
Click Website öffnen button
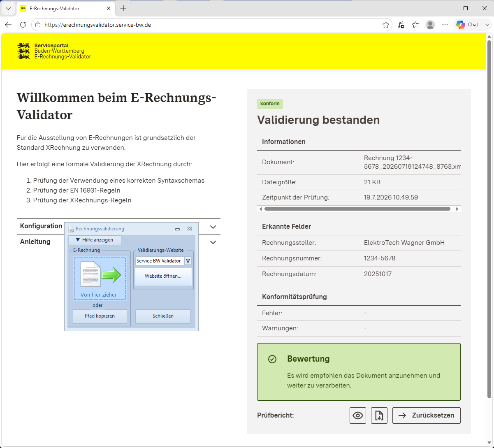click(x=163, y=276)
